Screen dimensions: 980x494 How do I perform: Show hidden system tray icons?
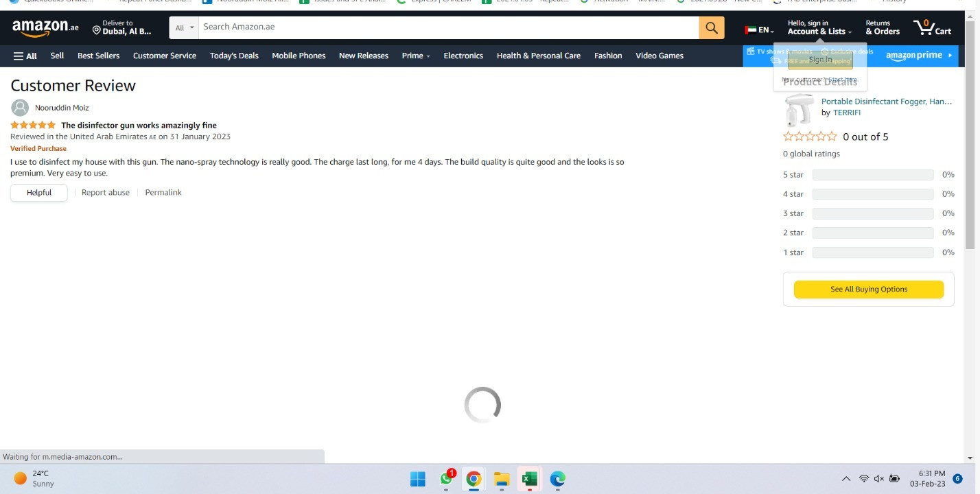click(846, 479)
